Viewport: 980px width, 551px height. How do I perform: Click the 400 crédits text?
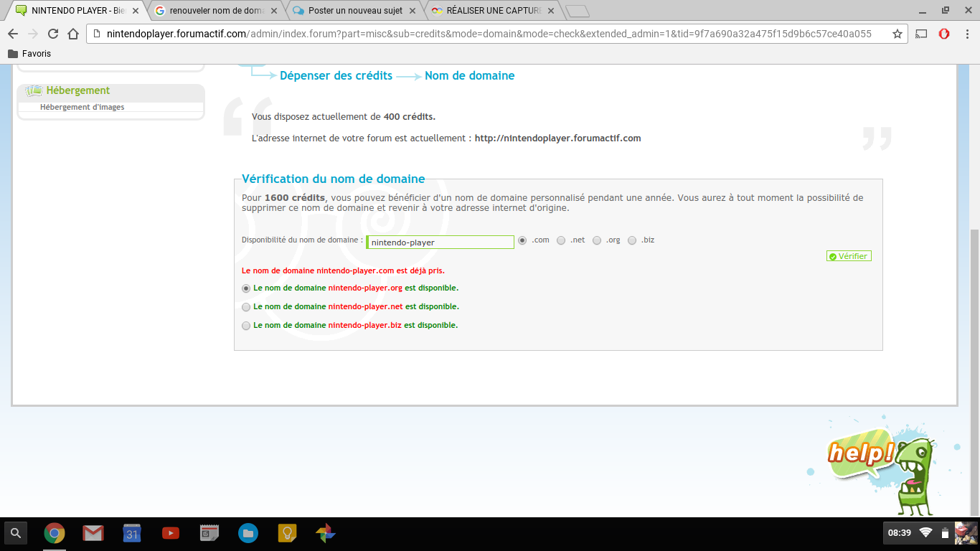[409, 116]
